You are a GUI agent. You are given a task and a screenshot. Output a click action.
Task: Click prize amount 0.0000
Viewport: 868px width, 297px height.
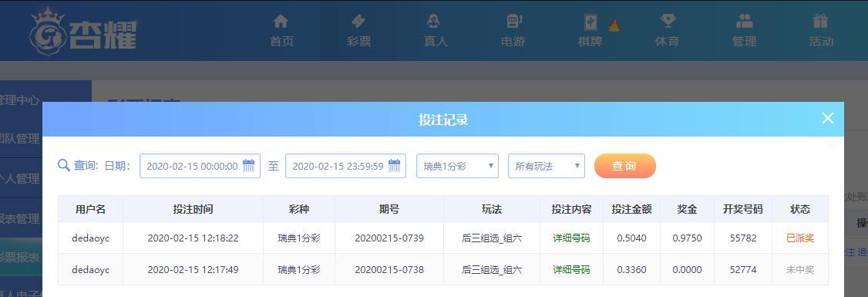coord(687,270)
